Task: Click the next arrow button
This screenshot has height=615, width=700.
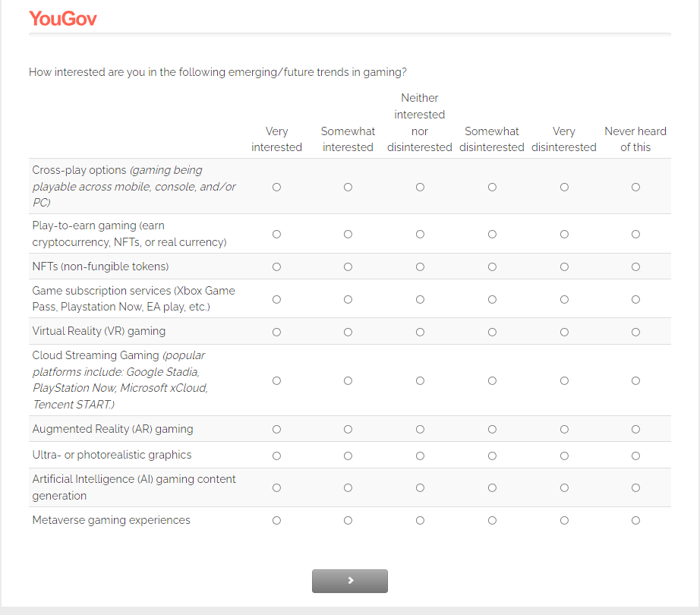Action: pyautogui.click(x=349, y=581)
